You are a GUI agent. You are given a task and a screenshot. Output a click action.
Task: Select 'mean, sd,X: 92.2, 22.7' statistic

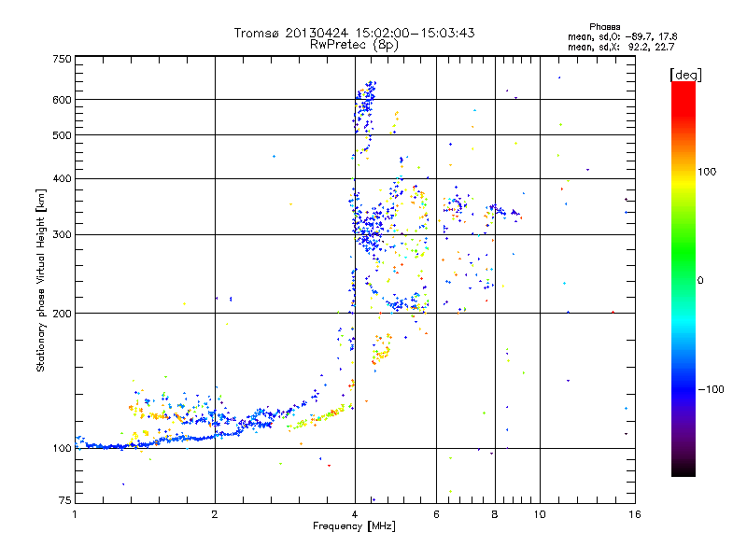[621, 47]
